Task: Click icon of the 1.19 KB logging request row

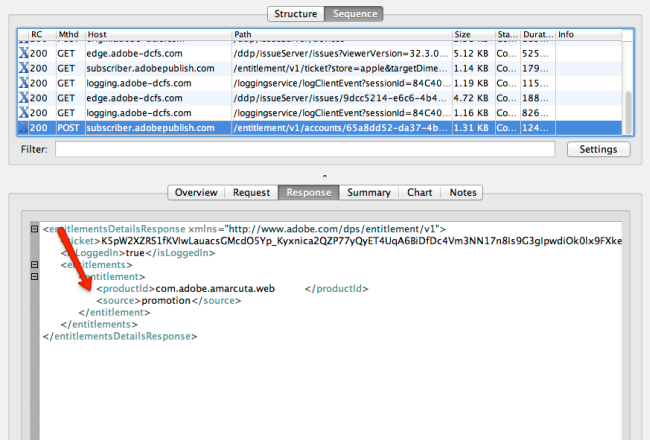Action: pos(24,83)
